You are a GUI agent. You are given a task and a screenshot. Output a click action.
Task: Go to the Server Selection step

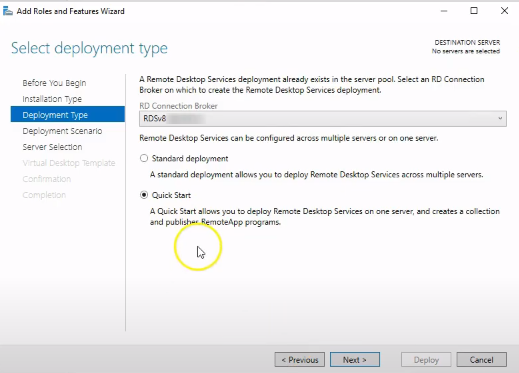[52, 147]
